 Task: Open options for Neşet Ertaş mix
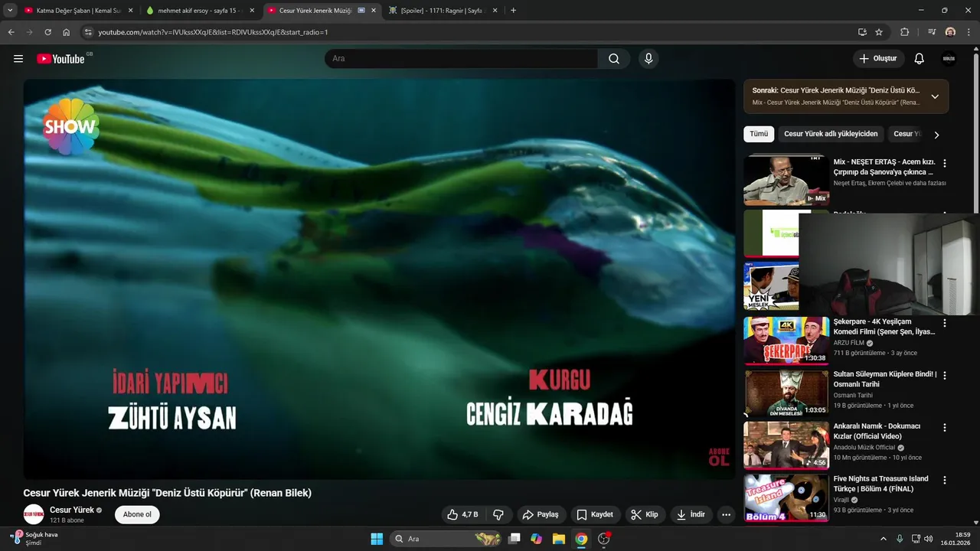click(945, 163)
